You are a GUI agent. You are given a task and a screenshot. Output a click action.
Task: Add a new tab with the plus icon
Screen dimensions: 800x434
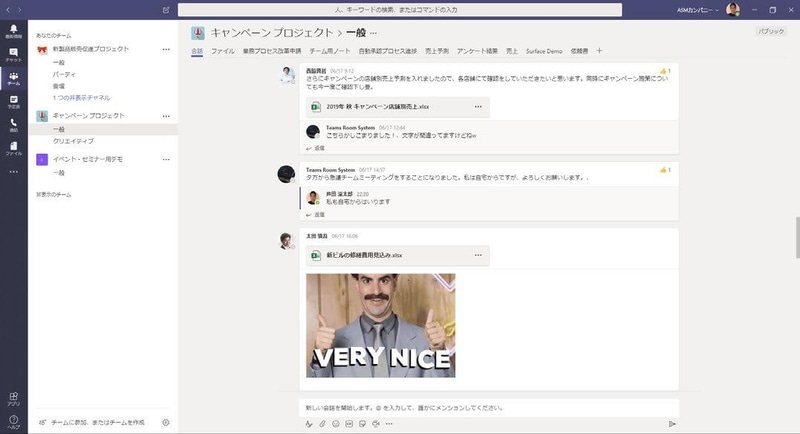point(599,50)
